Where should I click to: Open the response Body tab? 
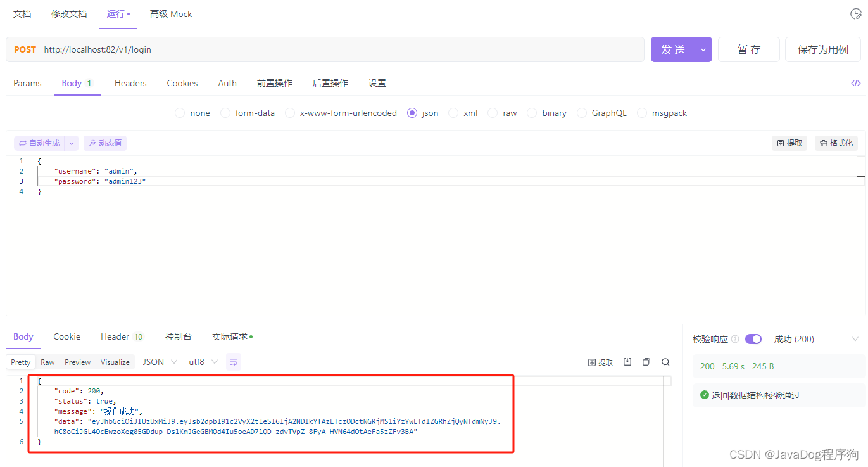[23, 336]
